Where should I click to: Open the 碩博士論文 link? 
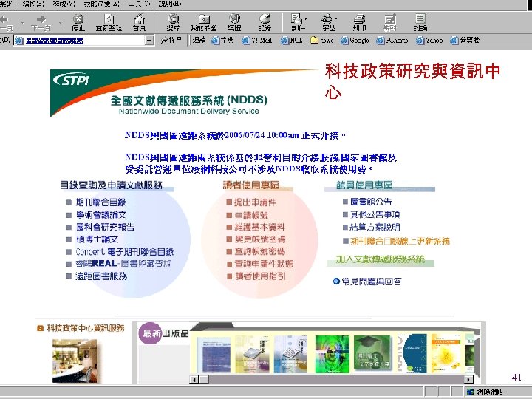click(x=97, y=239)
